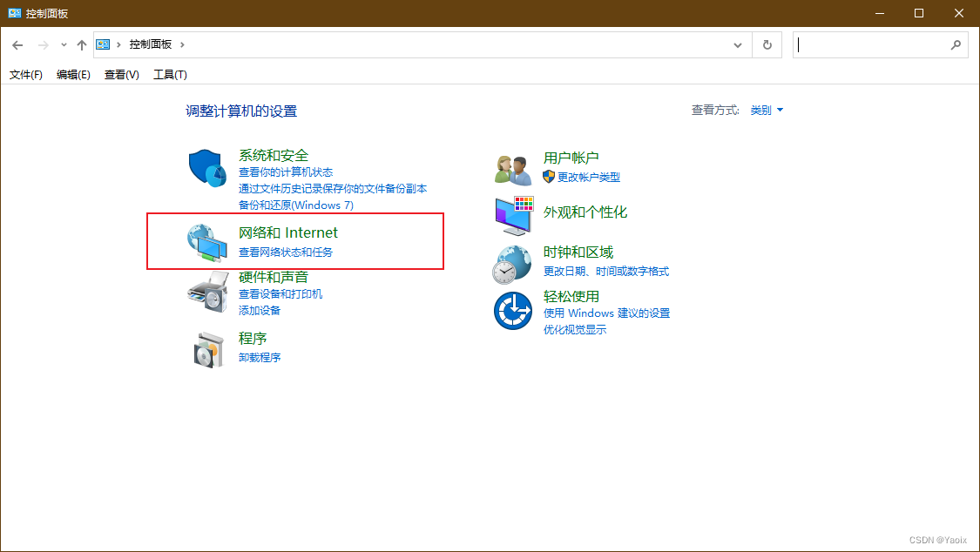Open 外观和个性化 category link

[585, 212]
